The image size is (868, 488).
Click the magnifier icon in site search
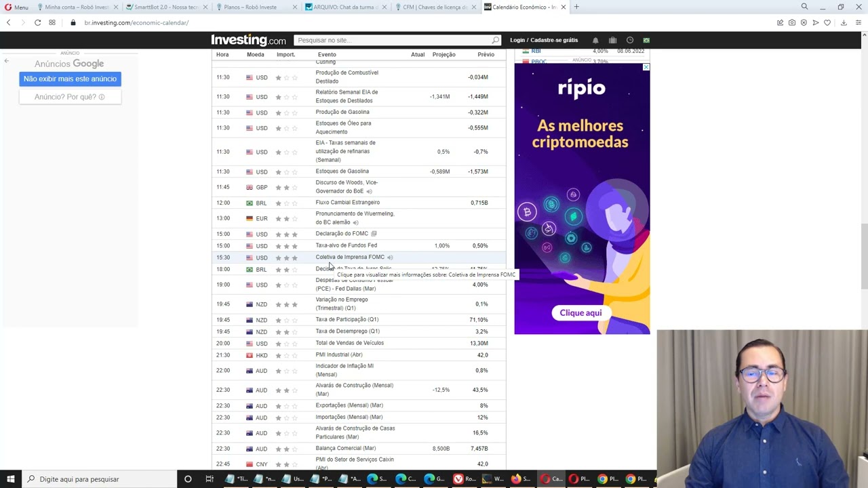coord(496,40)
